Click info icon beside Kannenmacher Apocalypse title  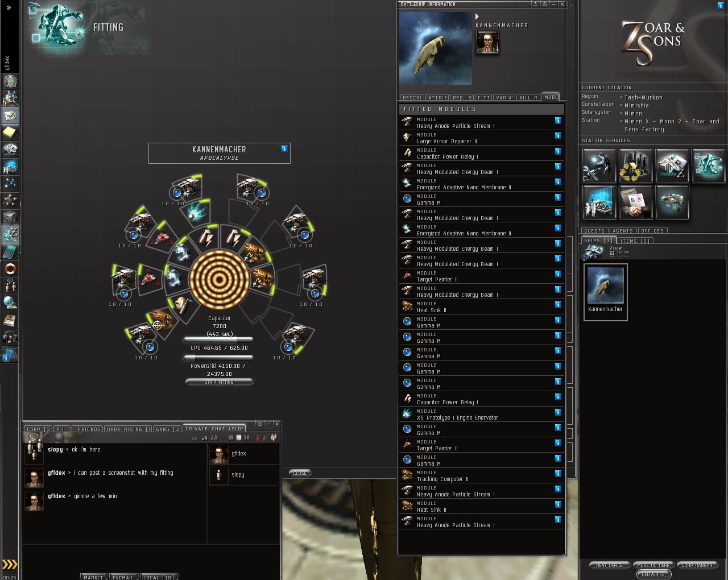tap(284, 149)
